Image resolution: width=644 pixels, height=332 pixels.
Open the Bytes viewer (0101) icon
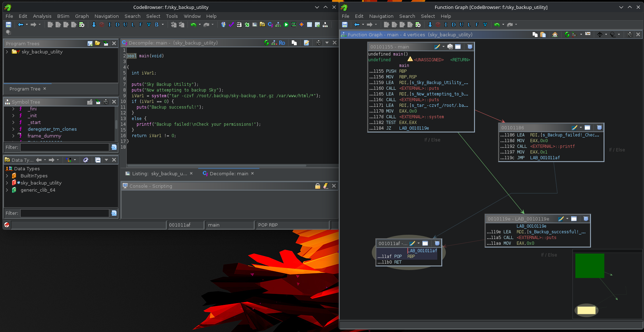tap(239, 25)
